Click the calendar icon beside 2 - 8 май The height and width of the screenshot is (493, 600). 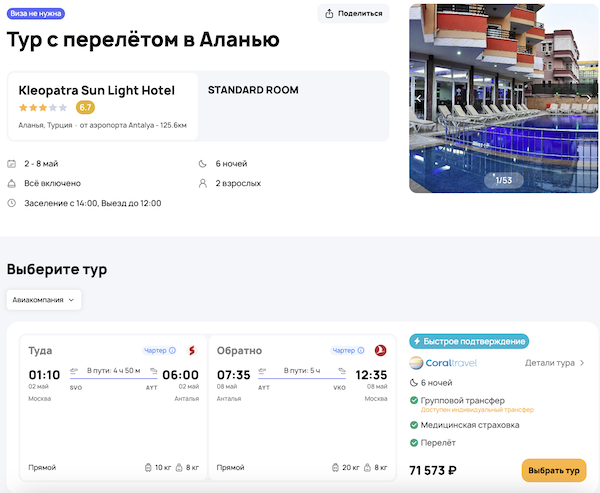click(12, 164)
